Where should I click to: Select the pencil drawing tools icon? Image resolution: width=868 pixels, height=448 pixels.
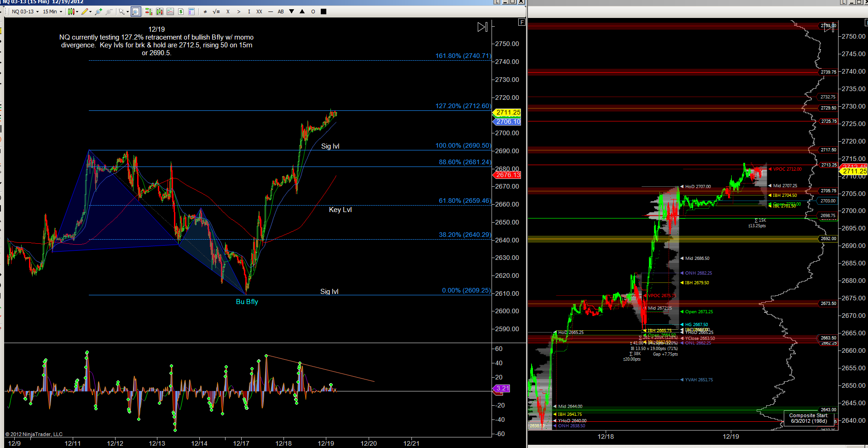coord(86,11)
